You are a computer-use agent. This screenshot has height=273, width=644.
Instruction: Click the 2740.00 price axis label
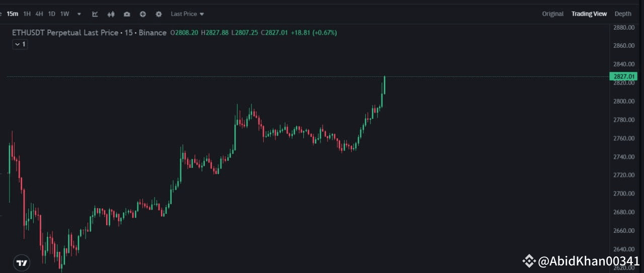coord(623,157)
